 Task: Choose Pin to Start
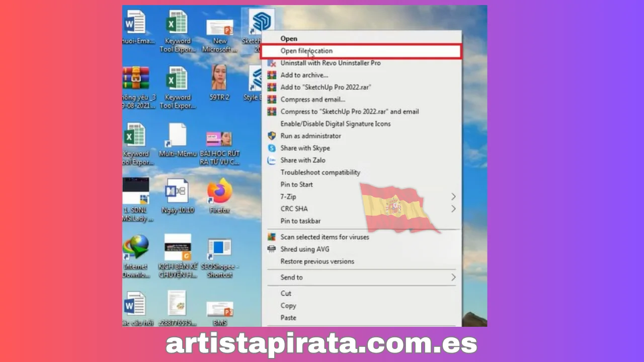click(361, 185)
